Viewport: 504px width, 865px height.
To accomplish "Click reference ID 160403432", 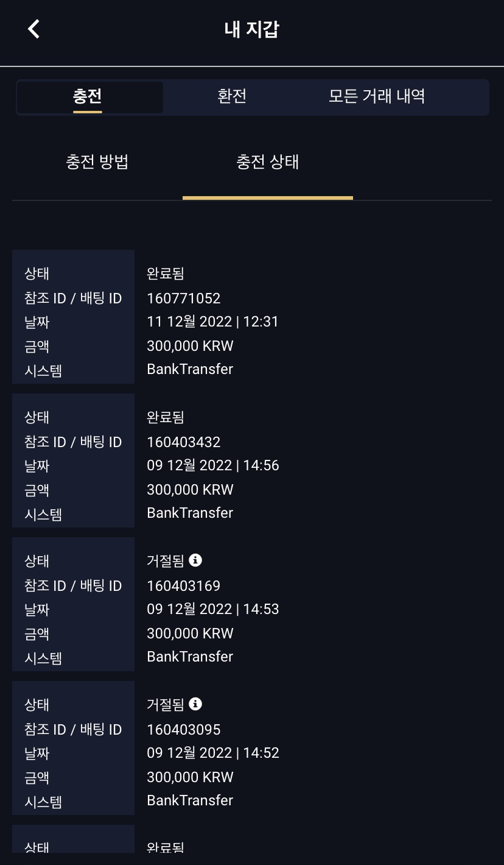I will (x=184, y=442).
